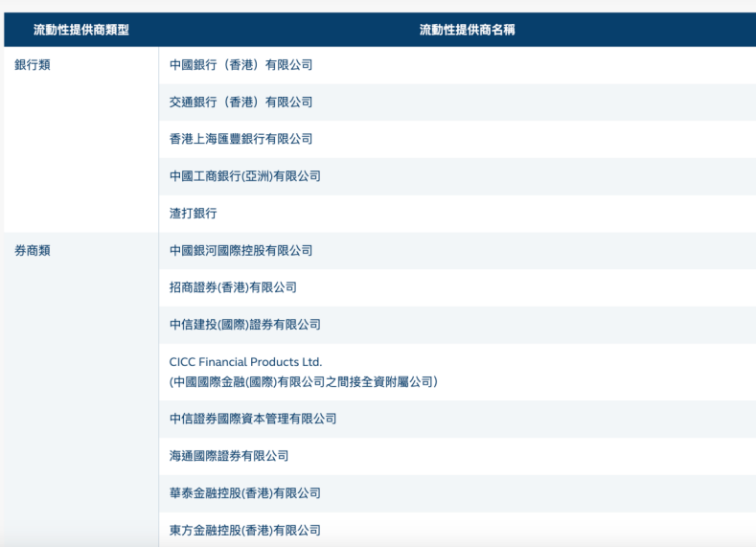Select 中國工商銀行(亞洲)有限公司 row
The width and height of the screenshot is (756, 547).
(457, 176)
